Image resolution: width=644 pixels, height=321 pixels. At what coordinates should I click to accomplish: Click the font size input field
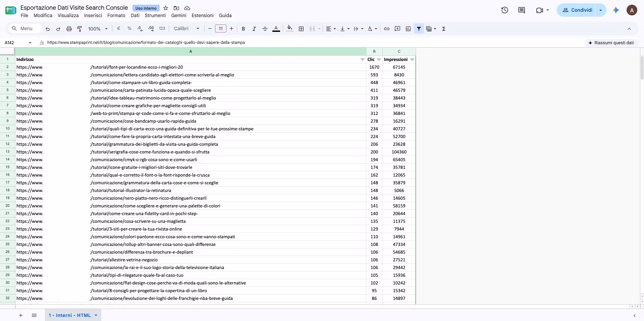(221, 29)
